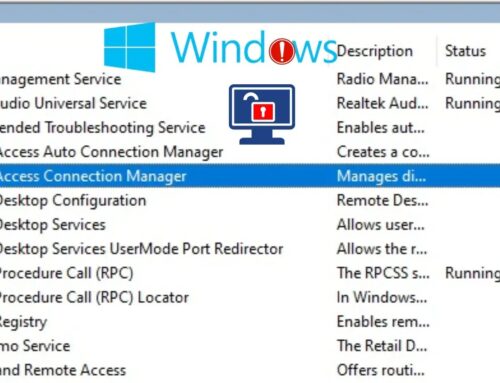Click the 'The RPCSS s...' description cell
Image resolution: width=500 pixels, height=383 pixels.
(x=383, y=273)
